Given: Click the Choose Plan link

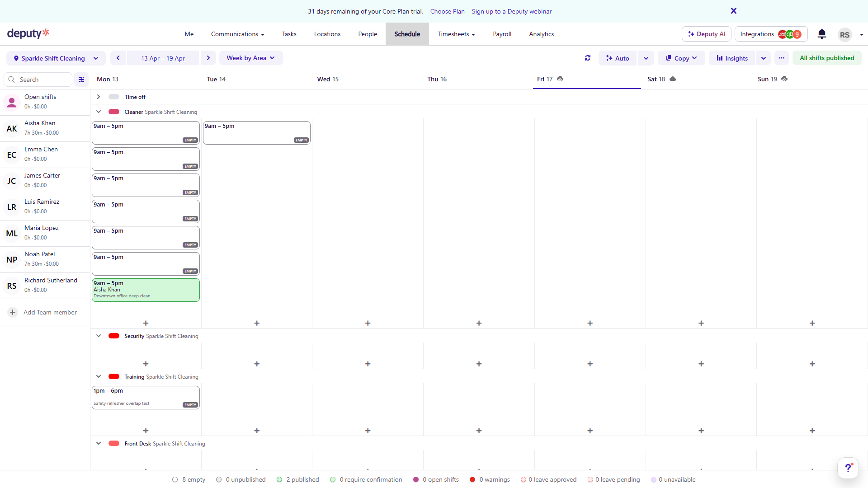Looking at the screenshot, I should coord(447,11).
